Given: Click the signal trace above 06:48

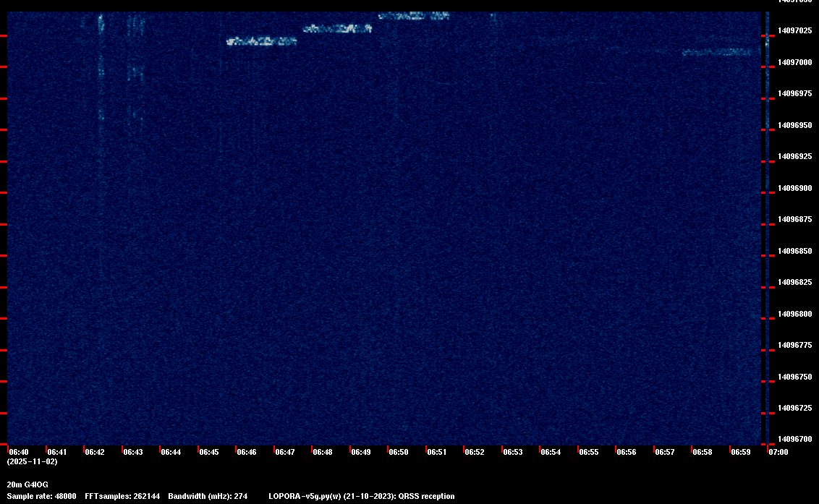Looking at the screenshot, I should point(337,28).
